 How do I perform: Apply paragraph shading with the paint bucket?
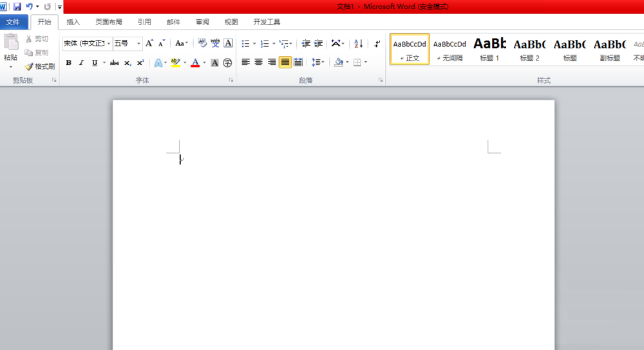coord(339,62)
